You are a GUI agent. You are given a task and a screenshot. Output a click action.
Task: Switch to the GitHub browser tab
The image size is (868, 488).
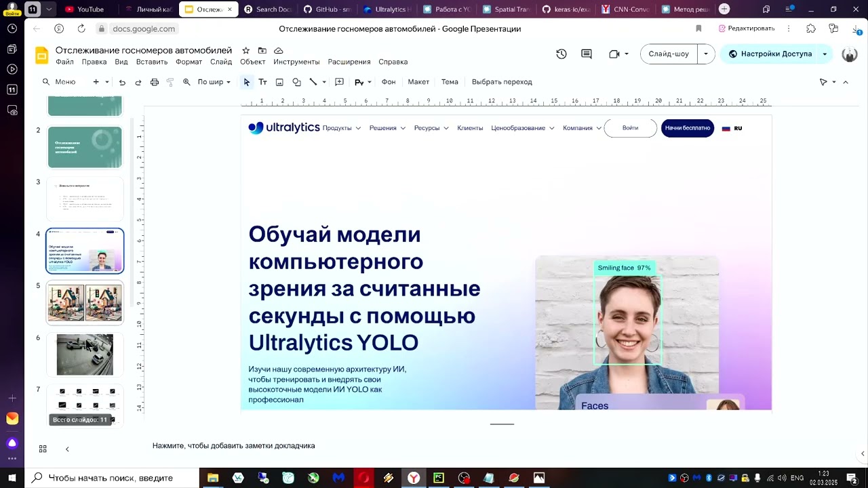click(328, 9)
